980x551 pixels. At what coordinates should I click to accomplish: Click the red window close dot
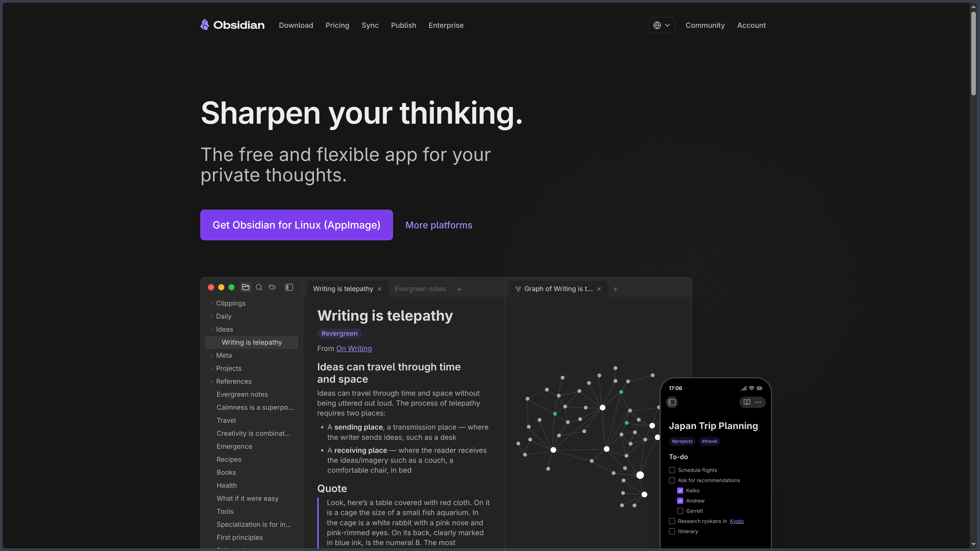[211, 287]
